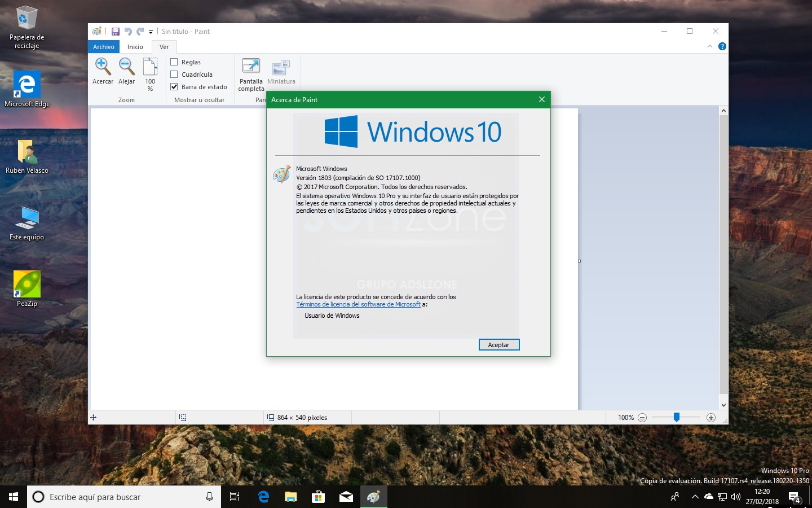Screen dimensions: 812x508
Task: Click the network tray icon
Action: click(x=722, y=497)
